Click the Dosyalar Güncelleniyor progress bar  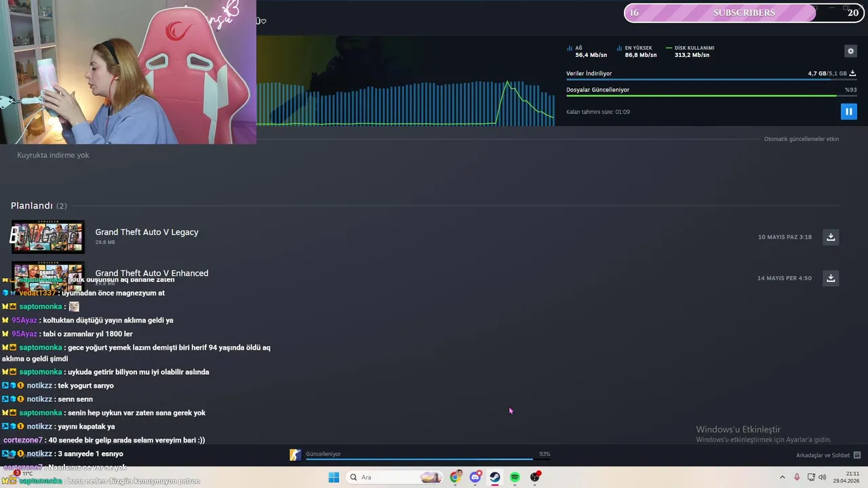(711, 96)
